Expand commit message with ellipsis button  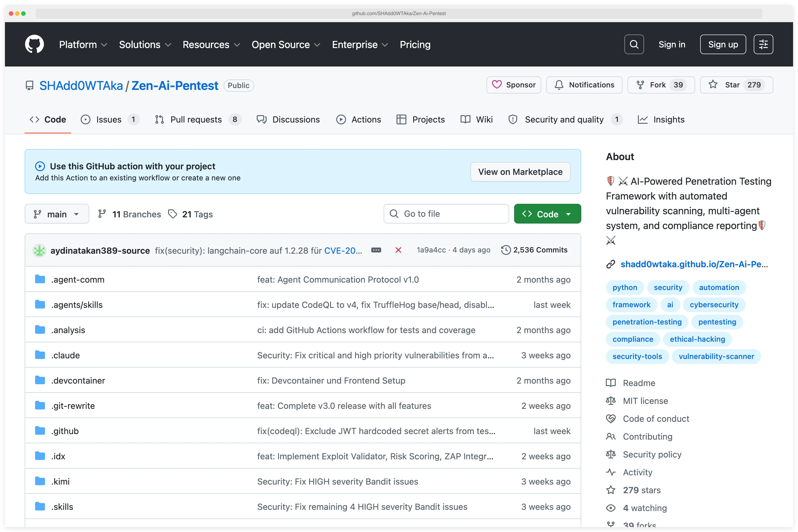376,250
